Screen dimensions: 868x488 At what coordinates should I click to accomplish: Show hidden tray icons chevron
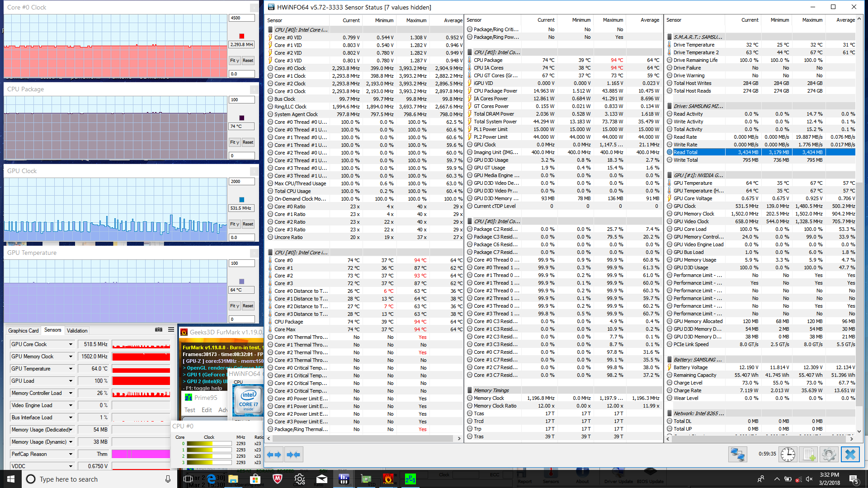(x=777, y=479)
